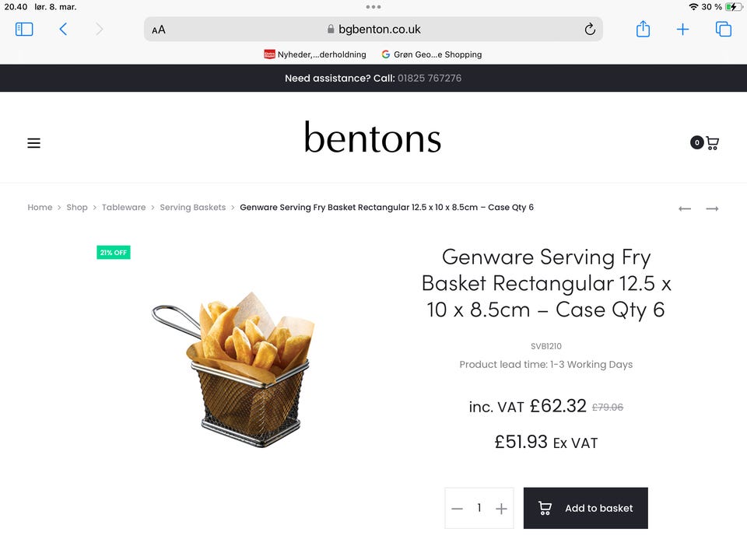Reload the bgbenton.co.uk page

(x=590, y=30)
